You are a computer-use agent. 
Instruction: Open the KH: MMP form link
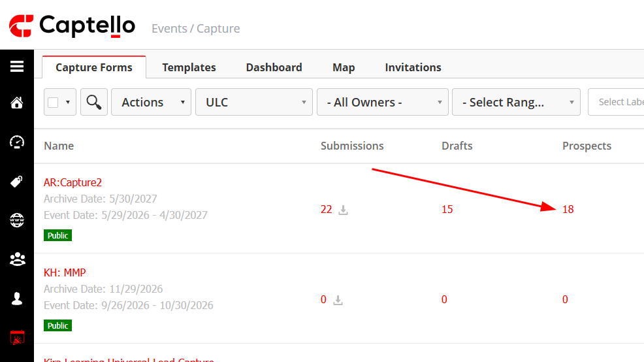tap(65, 272)
